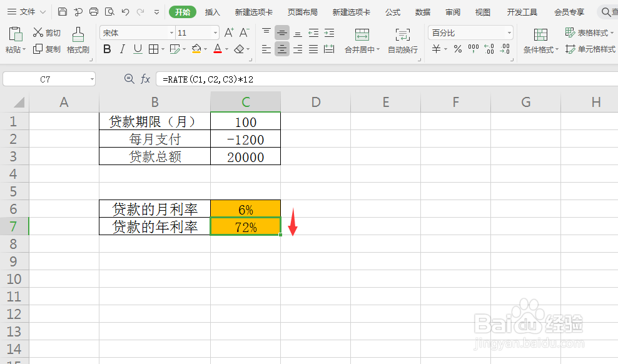
Task: Increase indent icon
Action: click(x=329, y=33)
